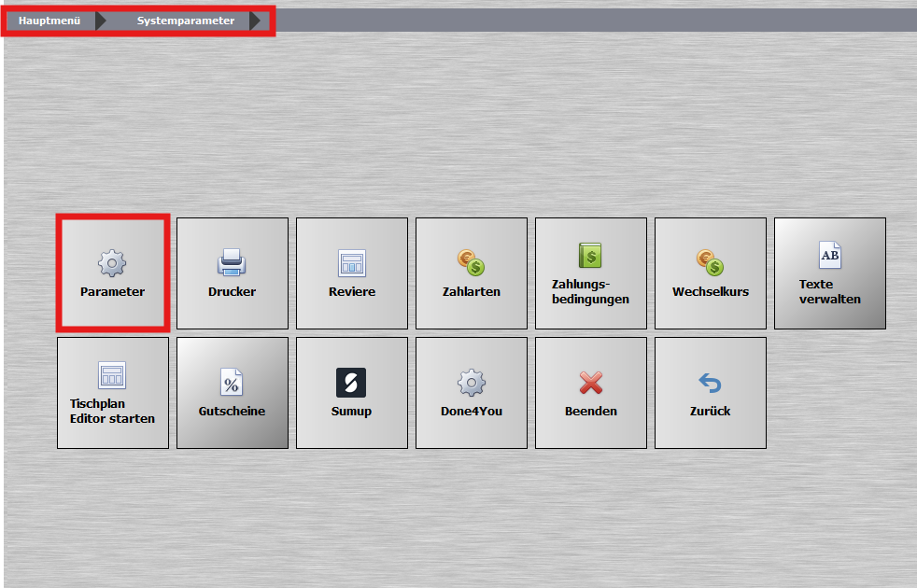Viewport: 917px width, 588px height.
Task: Open the Done4You settings tile
Action: click(x=472, y=393)
